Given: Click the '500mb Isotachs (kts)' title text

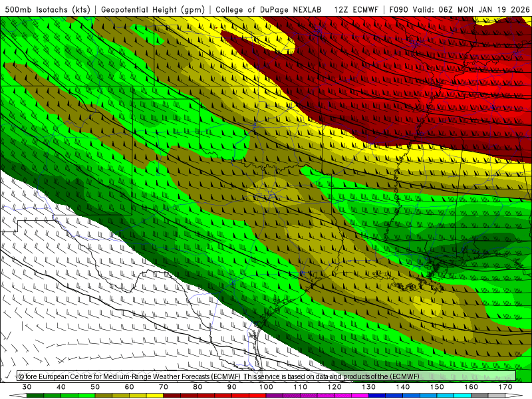Looking at the screenshot, I should point(48,10).
